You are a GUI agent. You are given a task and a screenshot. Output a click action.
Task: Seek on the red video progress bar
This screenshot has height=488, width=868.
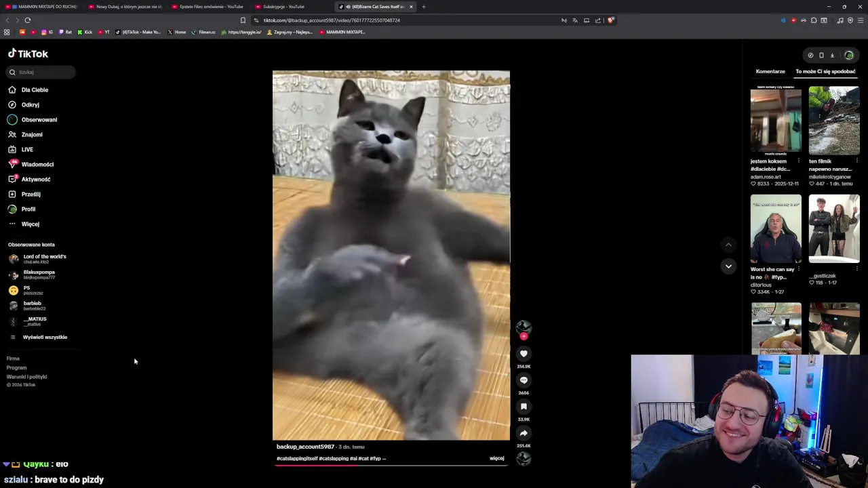(x=391, y=466)
